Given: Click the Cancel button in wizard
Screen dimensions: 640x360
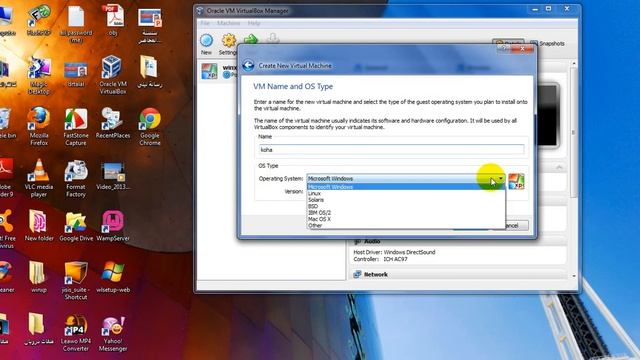Looking at the screenshot, I should (511, 225).
